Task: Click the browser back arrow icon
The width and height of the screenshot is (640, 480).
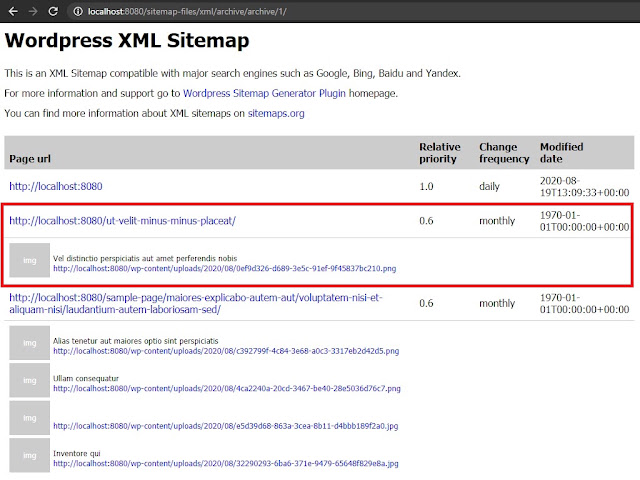Action: 13,11
